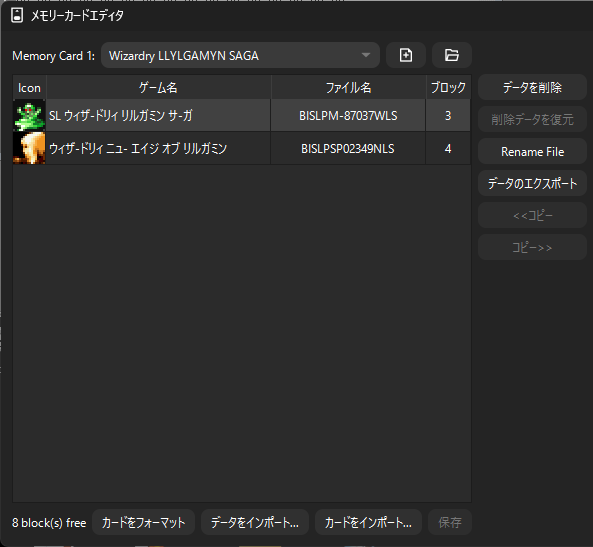Click the 8 block(s) free label
The width and height of the screenshot is (593, 547).
point(49,522)
